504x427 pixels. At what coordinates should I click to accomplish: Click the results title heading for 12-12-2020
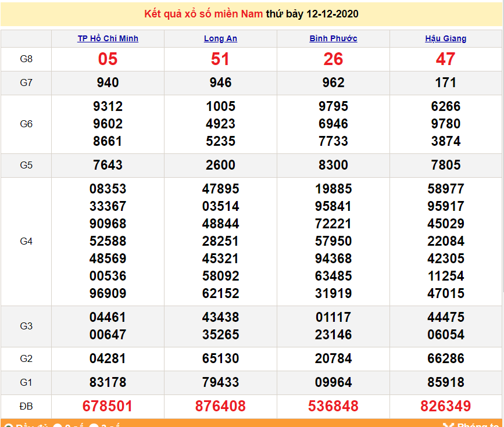(x=252, y=14)
